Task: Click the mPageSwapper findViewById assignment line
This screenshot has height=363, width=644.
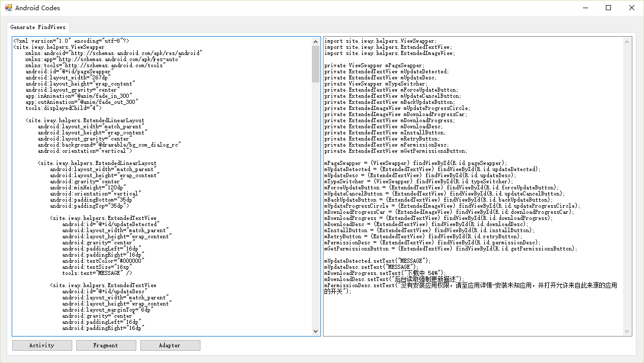Action: tap(416, 163)
